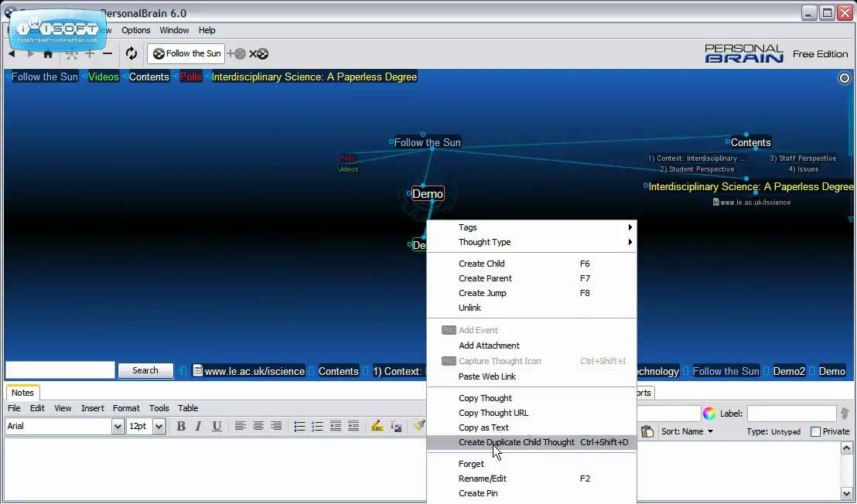
Task: Insert a bulleted list in notes
Action: point(299,426)
